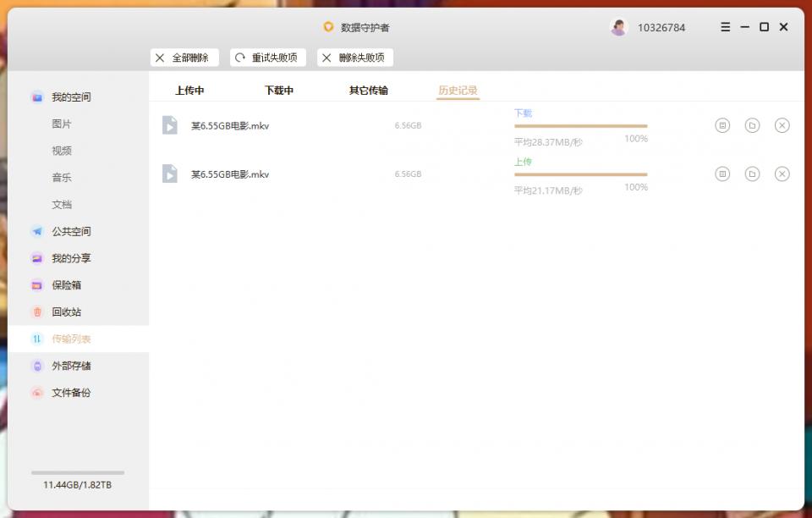
Task: Click the 全部删除 delete all button
Action: [x=184, y=58]
